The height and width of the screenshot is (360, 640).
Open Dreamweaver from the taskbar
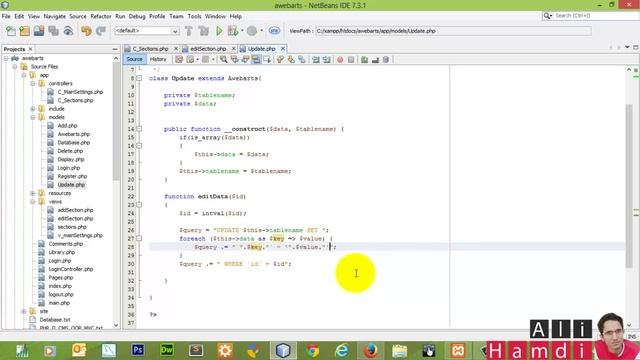pyautogui.click(x=167, y=350)
